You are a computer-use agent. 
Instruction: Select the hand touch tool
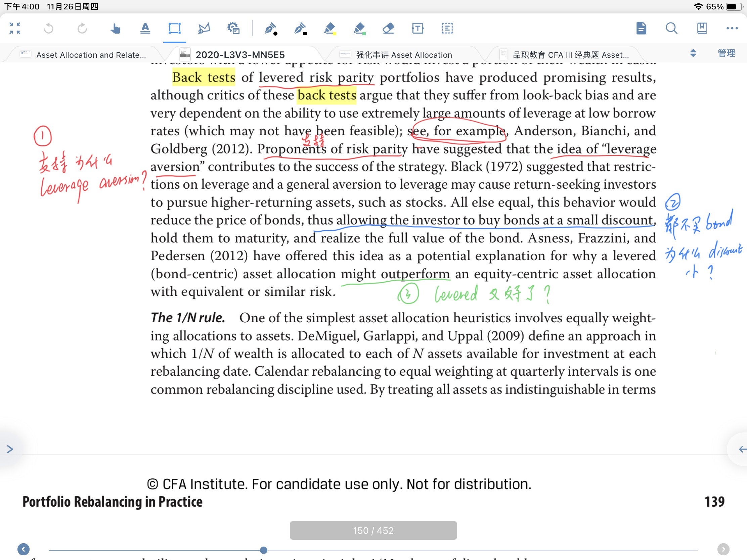[115, 28]
